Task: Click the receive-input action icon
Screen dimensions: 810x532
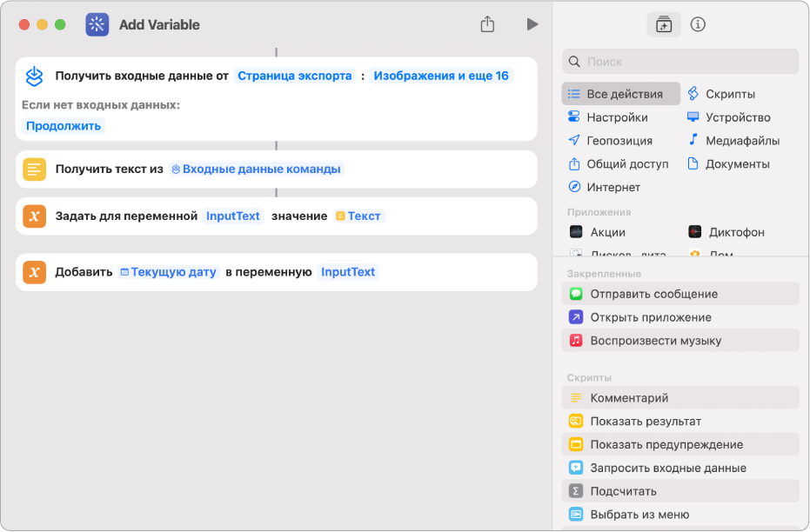Action: pos(35,76)
